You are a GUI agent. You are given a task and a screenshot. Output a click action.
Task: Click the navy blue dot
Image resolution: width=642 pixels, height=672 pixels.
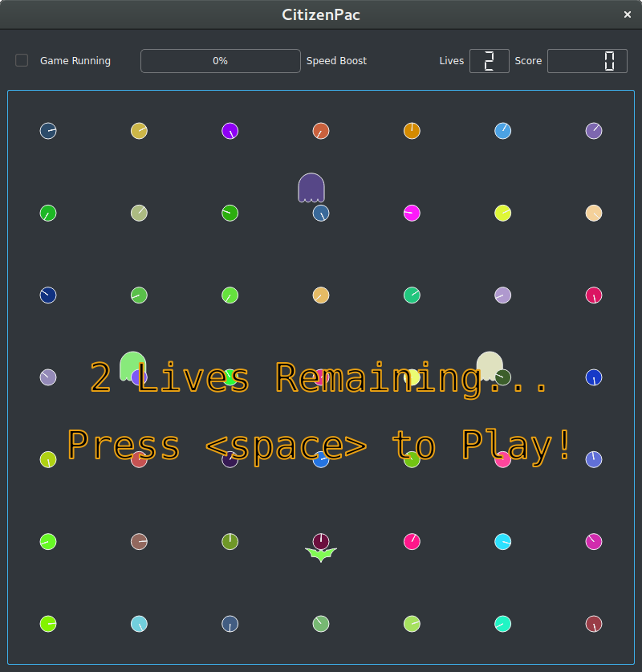pos(48,295)
